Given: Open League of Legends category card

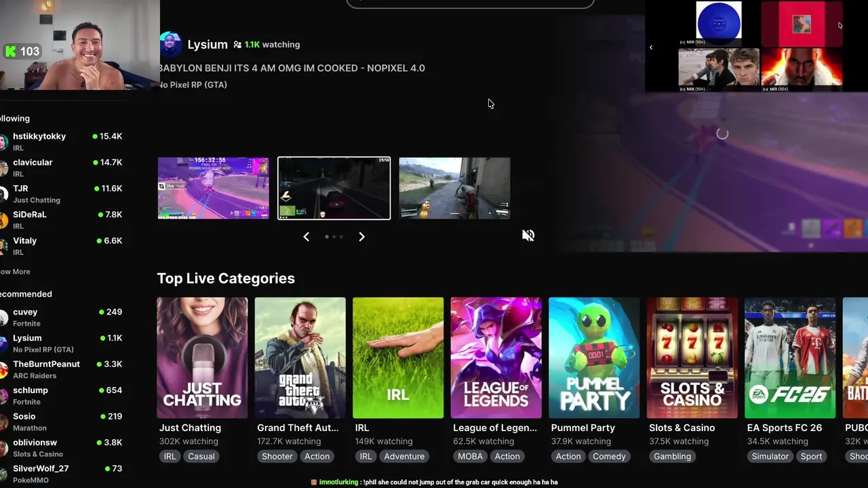Looking at the screenshot, I should [x=496, y=358].
